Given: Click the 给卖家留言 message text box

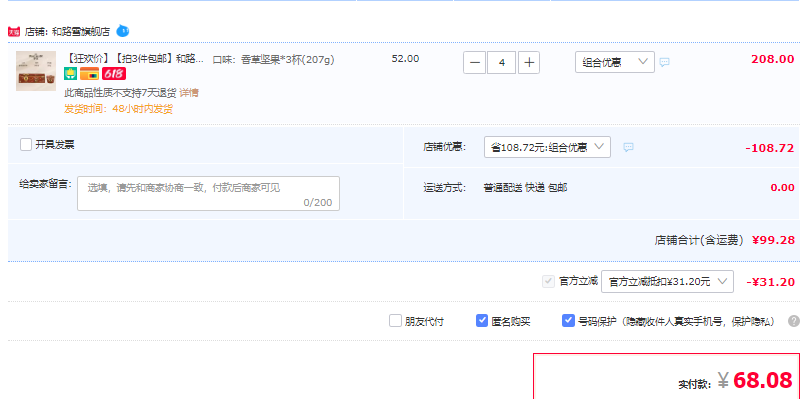Looking at the screenshot, I should (208, 194).
